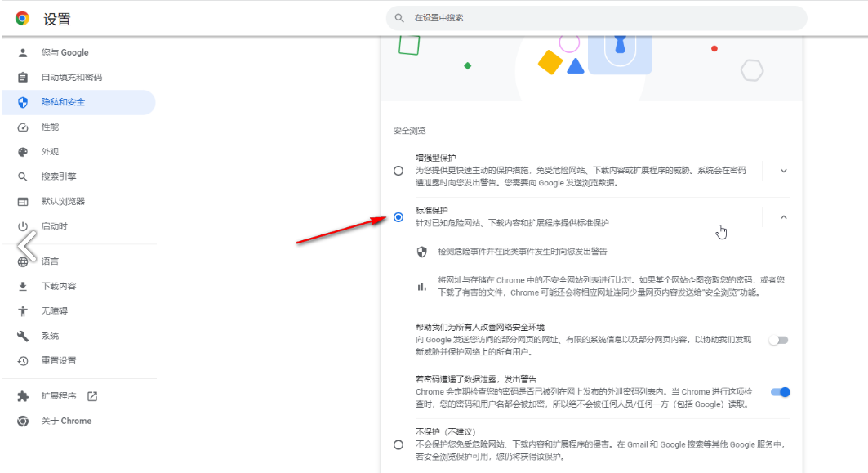868x473 pixels.
Task: Click the bar chart icon beside 将网址与存储
Action: [422, 287]
